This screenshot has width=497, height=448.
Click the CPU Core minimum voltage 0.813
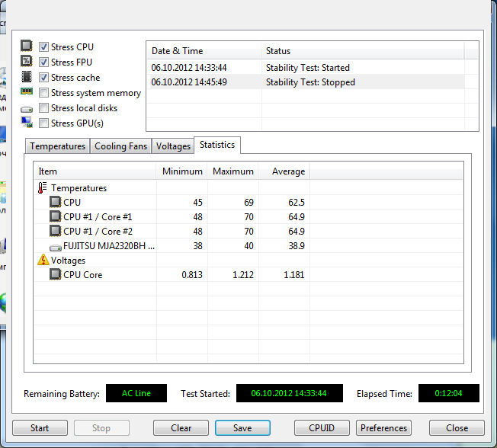tap(192, 275)
